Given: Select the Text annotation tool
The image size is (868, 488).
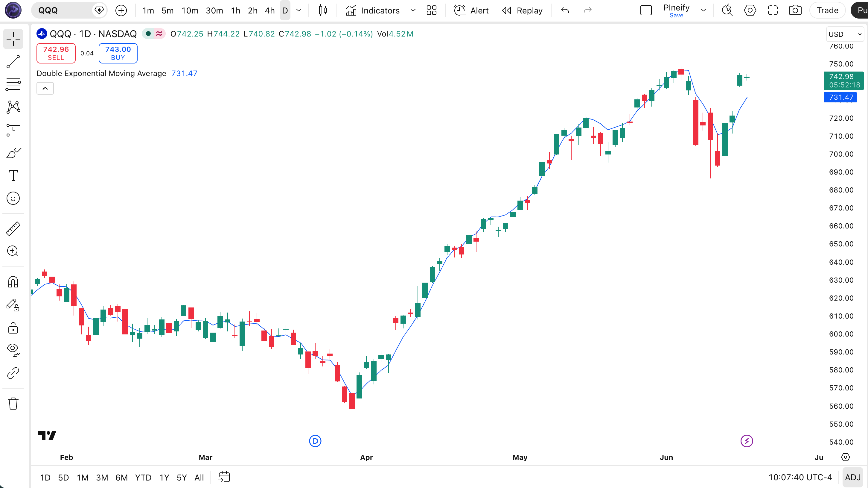Looking at the screenshot, I should click(x=13, y=175).
